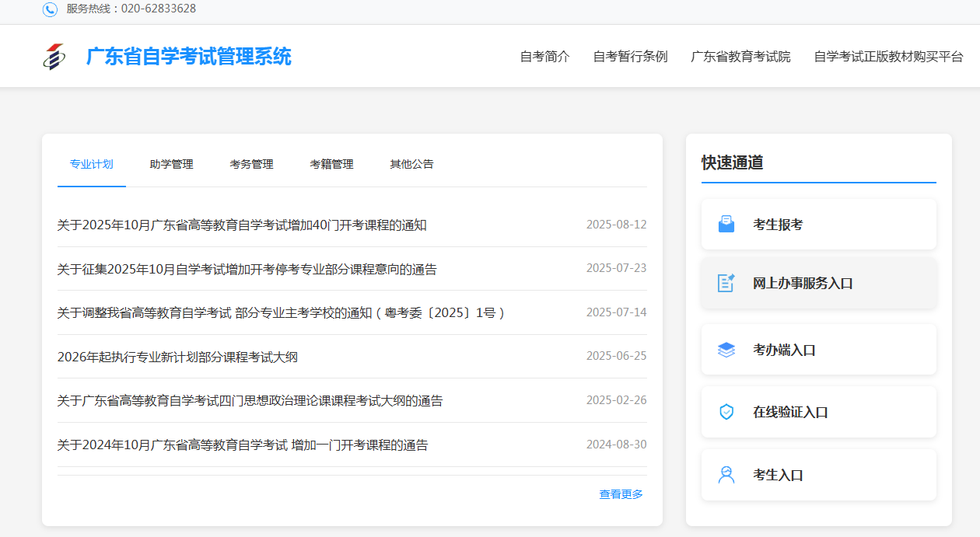The image size is (980, 537).
Task: Open the notice titled 2026年起执行专业新计划部分课程考试大纲
Action: [x=182, y=357]
